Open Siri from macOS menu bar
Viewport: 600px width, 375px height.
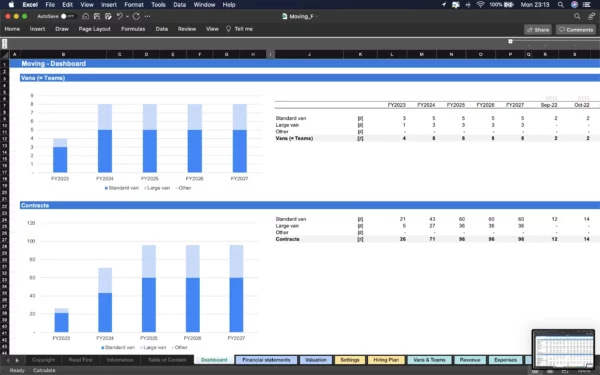[x=574, y=5]
